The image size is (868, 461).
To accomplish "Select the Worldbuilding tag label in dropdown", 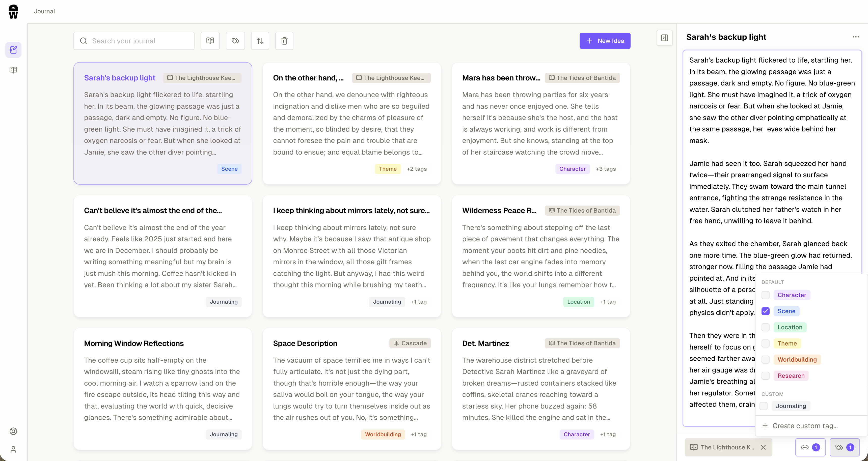I will coord(797,360).
